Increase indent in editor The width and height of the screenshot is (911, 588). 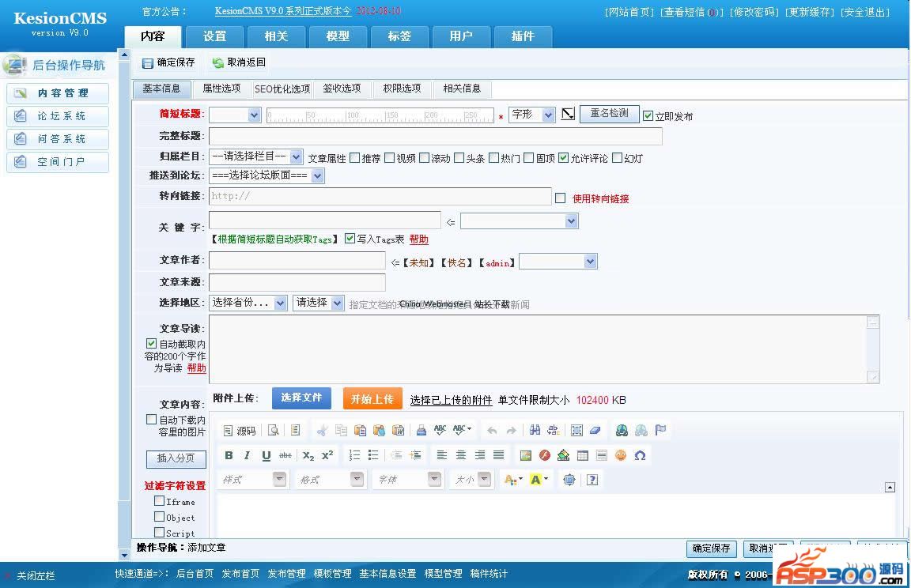[415, 455]
